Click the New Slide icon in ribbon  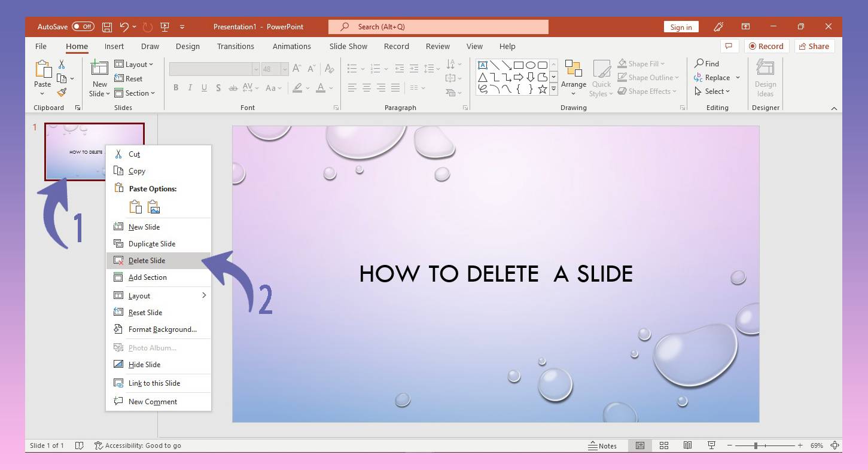tap(99, 68)
